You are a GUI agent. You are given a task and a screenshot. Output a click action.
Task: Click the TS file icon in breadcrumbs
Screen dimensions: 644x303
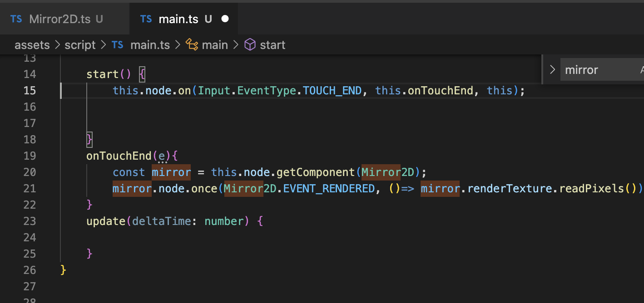tap(118, 45)
